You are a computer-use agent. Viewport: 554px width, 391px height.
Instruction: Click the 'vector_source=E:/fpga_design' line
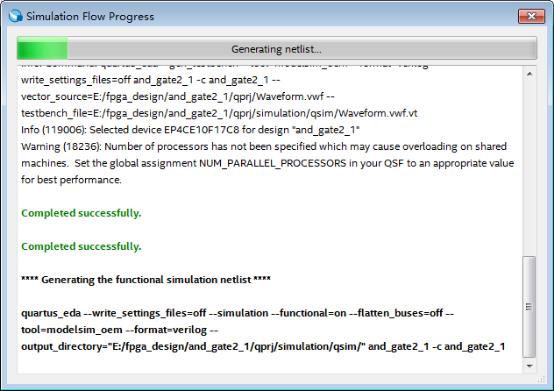tap(178, 96)
